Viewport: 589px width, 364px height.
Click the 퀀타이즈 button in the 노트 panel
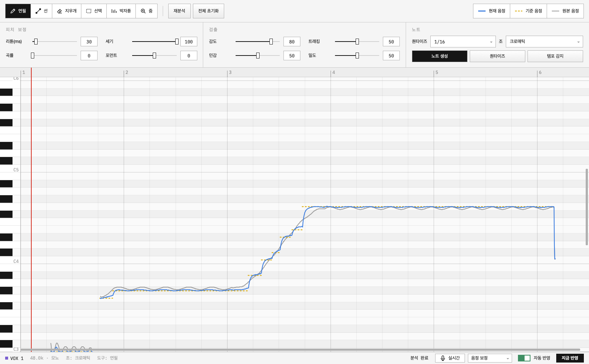click(497, 56)
